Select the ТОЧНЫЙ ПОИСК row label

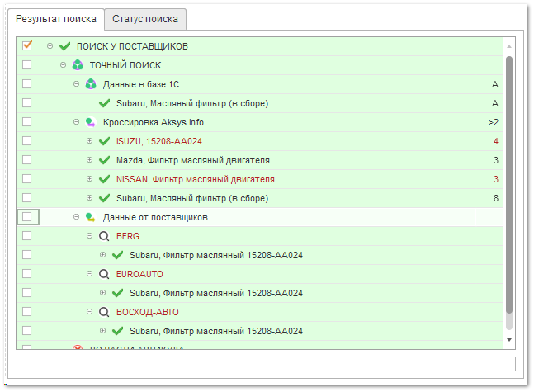coord(125,65)
